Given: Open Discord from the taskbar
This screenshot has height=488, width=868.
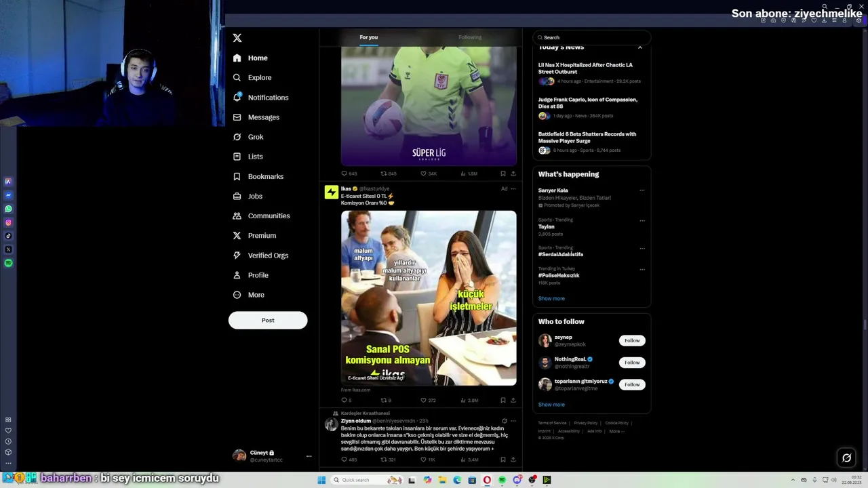Looking at the screenshot, I should (x=517, y=480).
